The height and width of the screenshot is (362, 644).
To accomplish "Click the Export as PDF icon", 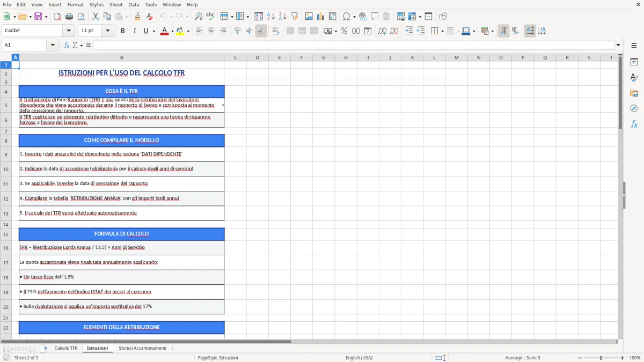I will click(x=57, y=17).
